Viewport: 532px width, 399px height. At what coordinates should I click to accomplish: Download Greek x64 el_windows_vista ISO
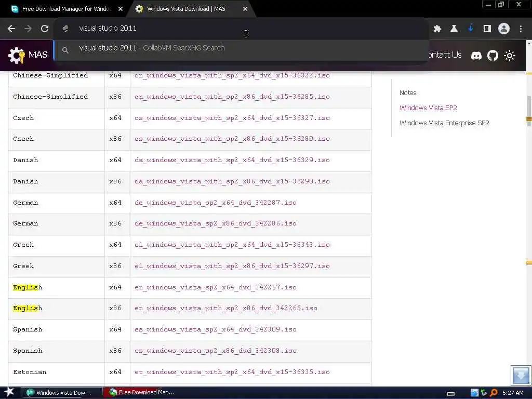(x=232, y=245)
